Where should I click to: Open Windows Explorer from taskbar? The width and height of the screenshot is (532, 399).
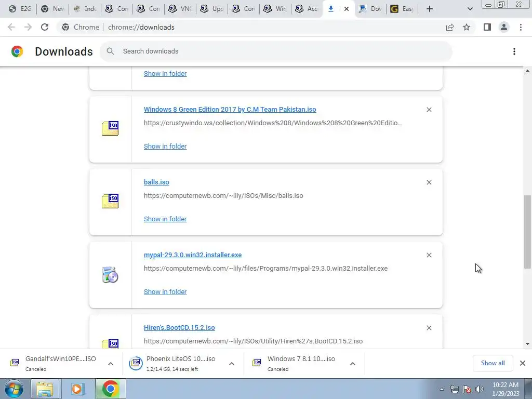coord(45,389)
